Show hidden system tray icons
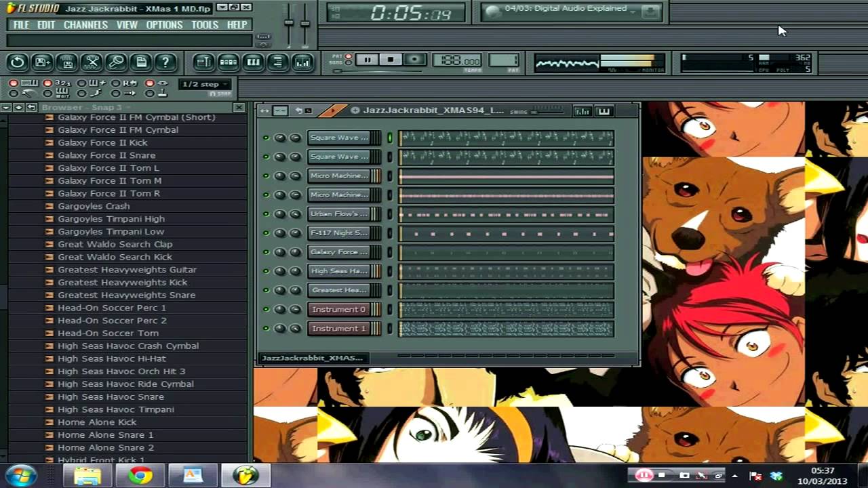This screenshot has height=488, width=868. (x=734, y=476)
